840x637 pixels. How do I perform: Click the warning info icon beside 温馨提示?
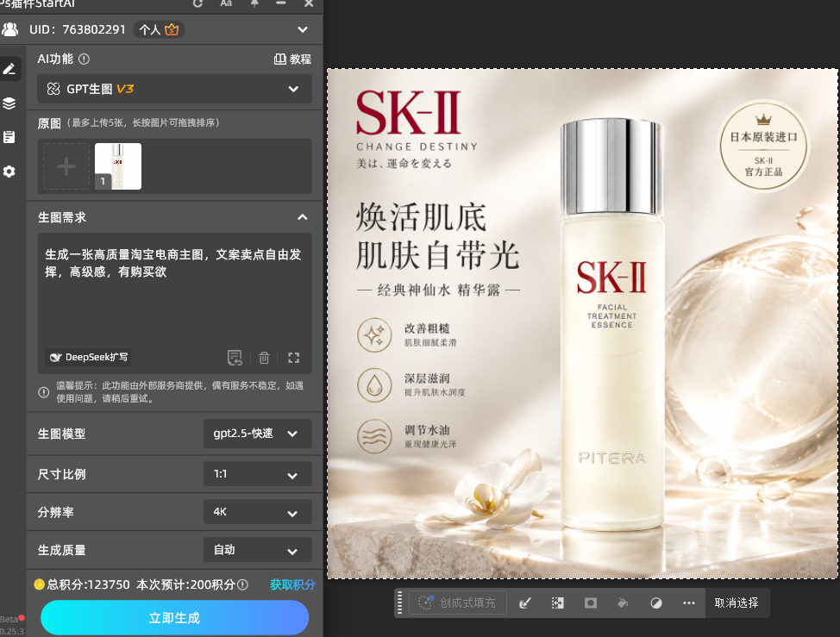44,392
